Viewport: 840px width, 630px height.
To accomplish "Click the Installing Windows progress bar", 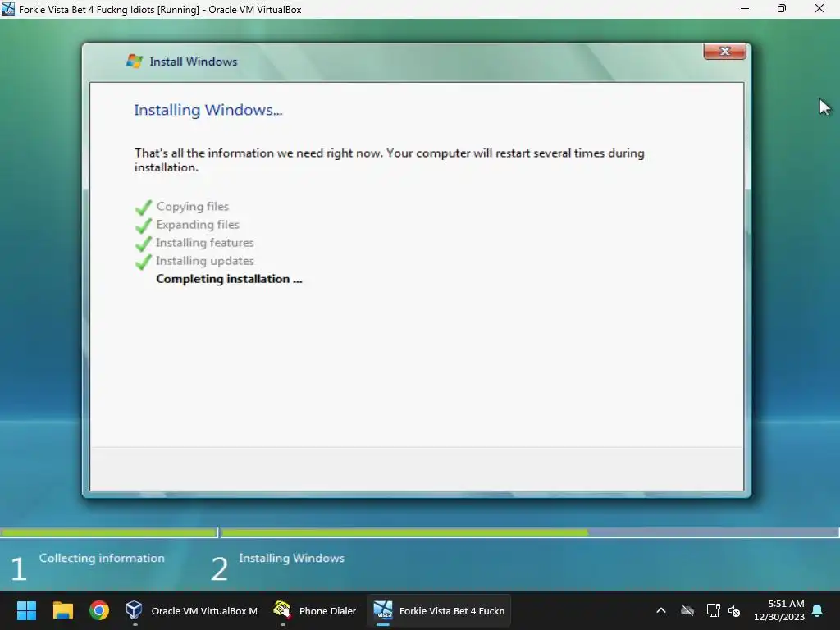I will click(x=530, y=532).
